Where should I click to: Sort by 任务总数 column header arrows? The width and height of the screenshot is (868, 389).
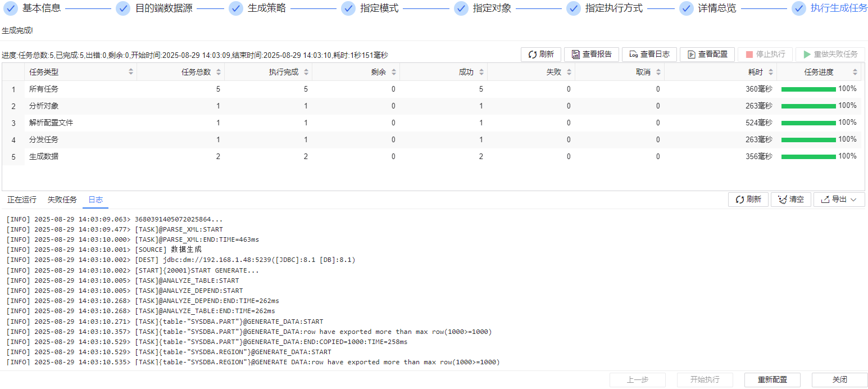point(219,72)
